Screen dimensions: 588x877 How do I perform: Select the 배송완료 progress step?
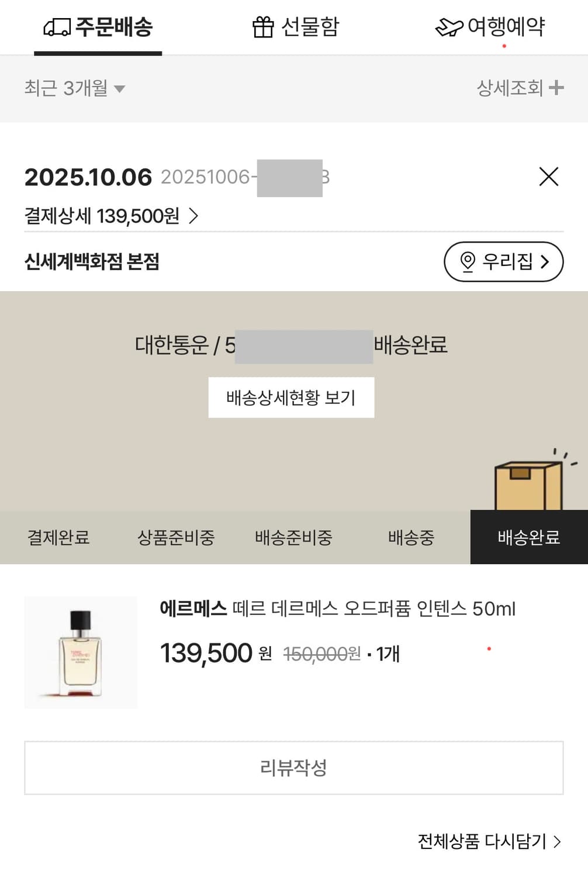528,537
